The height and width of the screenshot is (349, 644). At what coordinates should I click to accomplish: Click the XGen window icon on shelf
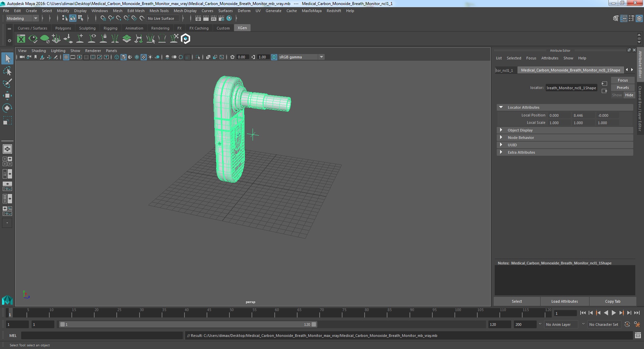[21, 39]
